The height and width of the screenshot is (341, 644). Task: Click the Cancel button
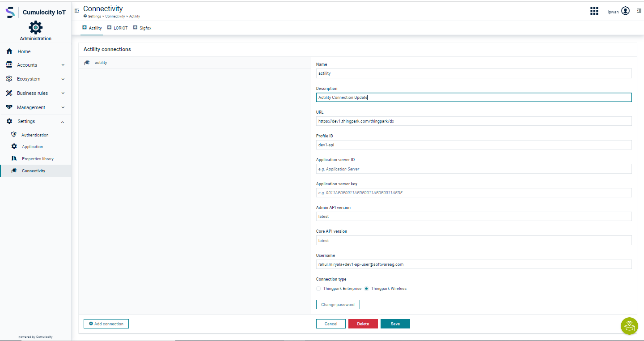[x=331, y=324]
